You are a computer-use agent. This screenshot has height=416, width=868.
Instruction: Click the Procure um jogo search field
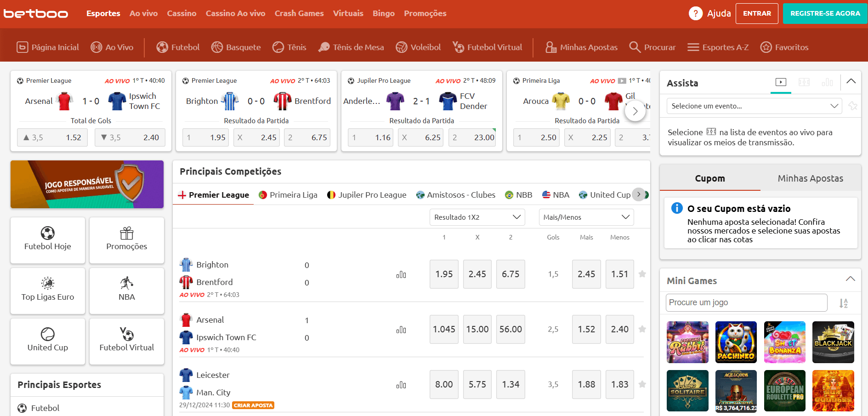746,302
